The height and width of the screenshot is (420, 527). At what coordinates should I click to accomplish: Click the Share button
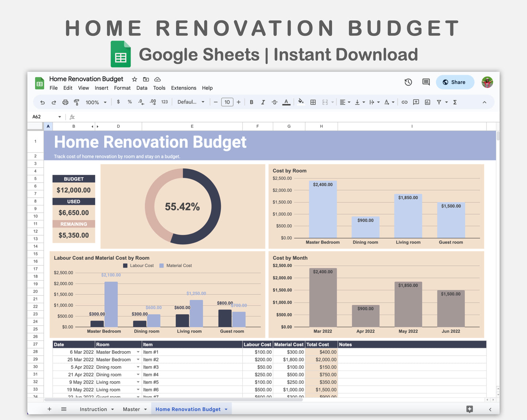click(x=455, y=82)
